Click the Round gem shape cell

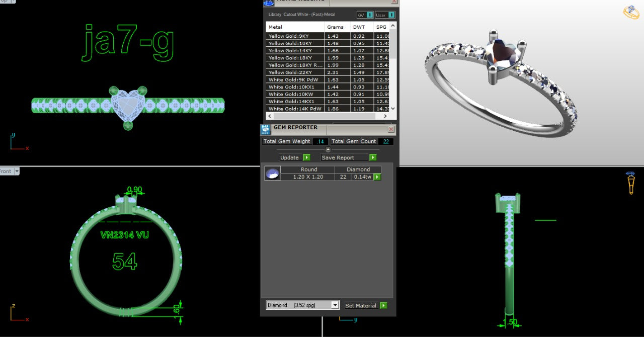coord(307,170)
